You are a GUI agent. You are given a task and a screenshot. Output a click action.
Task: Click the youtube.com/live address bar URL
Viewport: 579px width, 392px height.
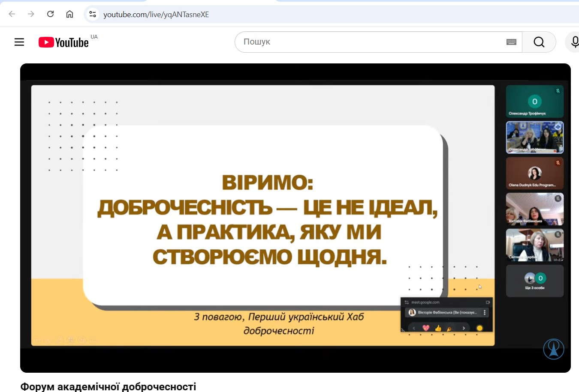pos(156,15)
